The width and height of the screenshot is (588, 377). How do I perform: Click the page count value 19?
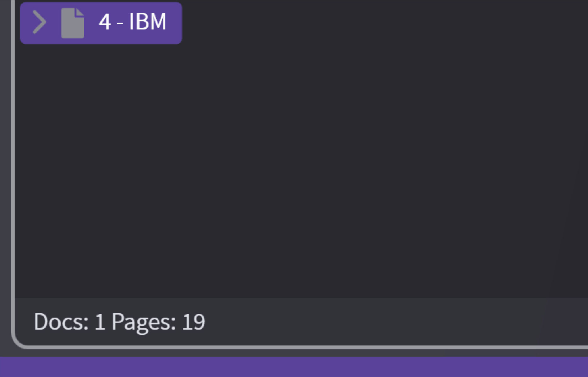coord(193,322)
